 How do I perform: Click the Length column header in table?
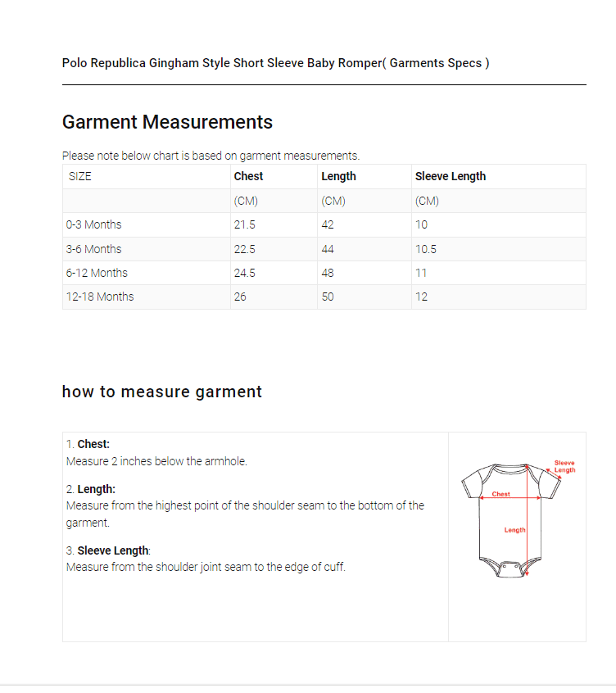coord(338,176)
